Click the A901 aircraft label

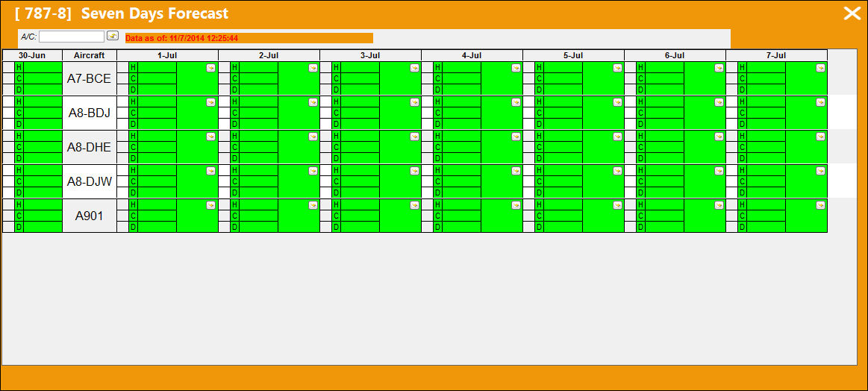(x=89, y=216)
